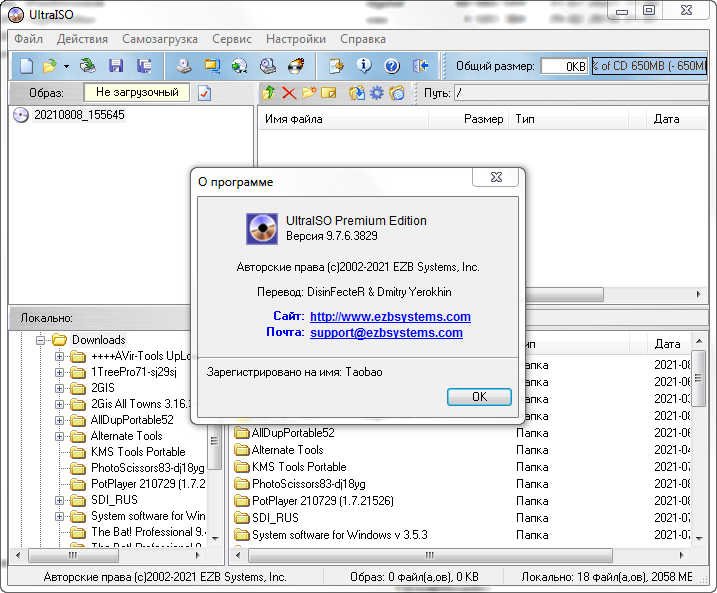Open the http://www.ezbsystems.com link
The height and width of the screenshot is (593, 717).
(x=390, y=316)
